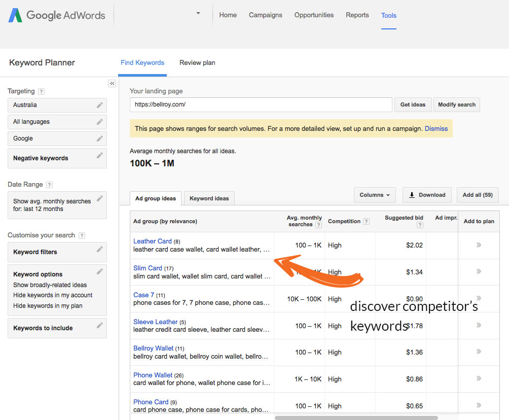Sort by Ad impr. column header
Viewport: 509px width, 420px height.
(446, 218)
